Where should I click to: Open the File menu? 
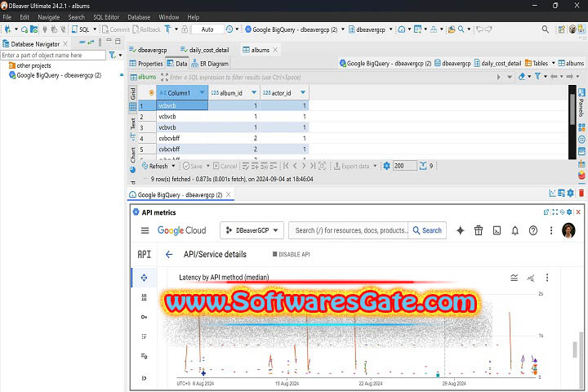click(x=7, y=17)
